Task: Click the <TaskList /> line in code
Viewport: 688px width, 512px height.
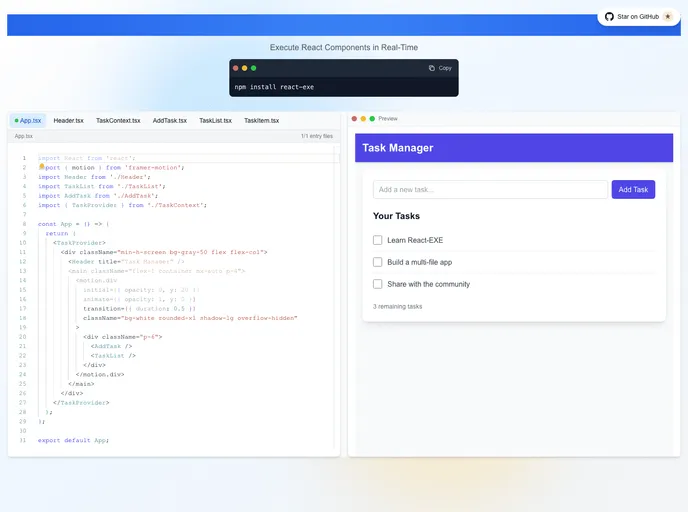Action: 113,355
